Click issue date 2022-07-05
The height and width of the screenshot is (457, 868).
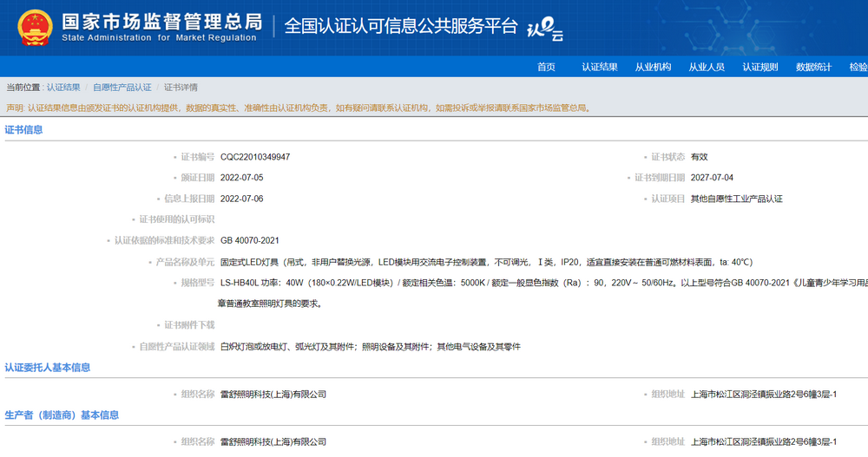242,178
